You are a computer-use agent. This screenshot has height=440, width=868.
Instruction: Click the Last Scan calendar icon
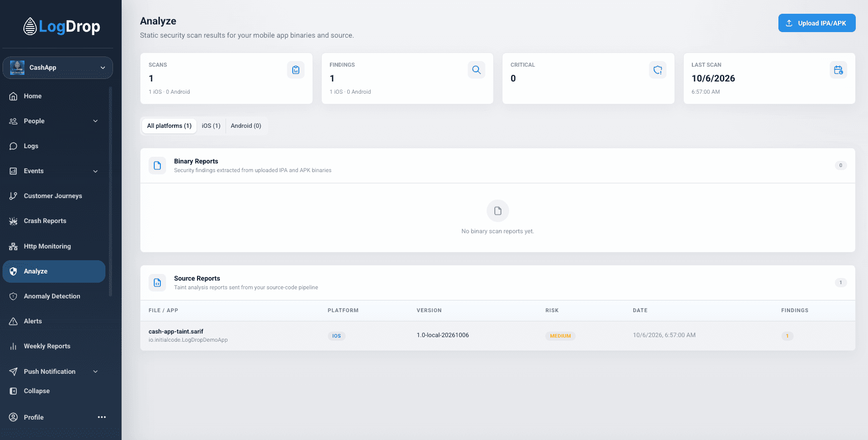pyautogui.click(x=838, y=70)
